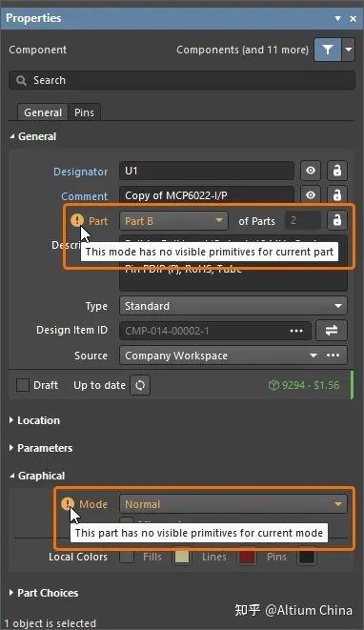
Task: Enable the Draft checkbox
Action: [x=23, y=385]
